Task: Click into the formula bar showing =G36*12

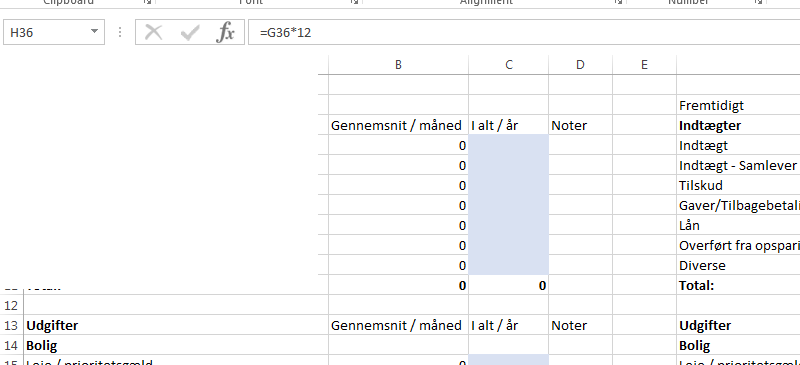Action: pyautogui.click(x=524, y=32)
